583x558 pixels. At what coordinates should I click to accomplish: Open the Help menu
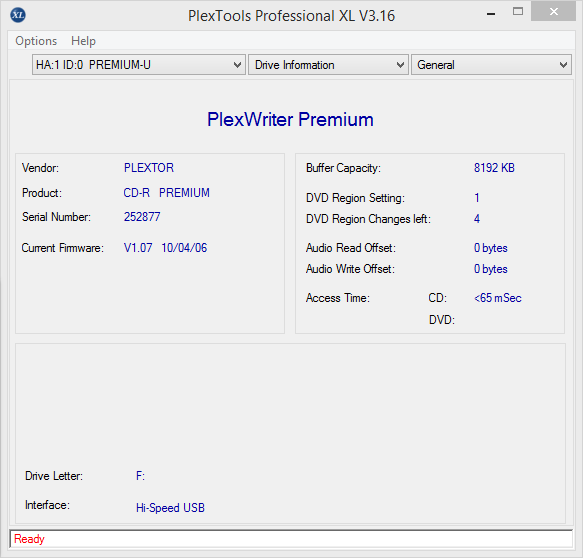(83, 41)
